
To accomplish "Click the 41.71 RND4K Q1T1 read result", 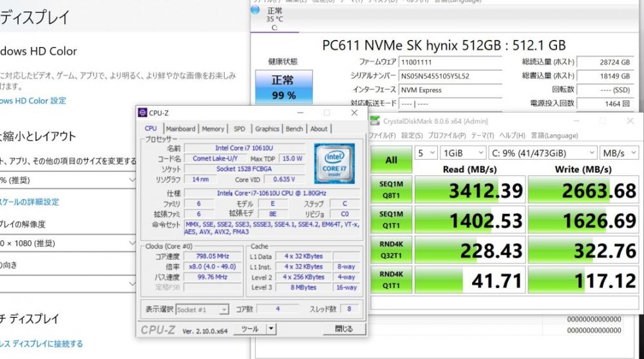I will coord(470,280).
